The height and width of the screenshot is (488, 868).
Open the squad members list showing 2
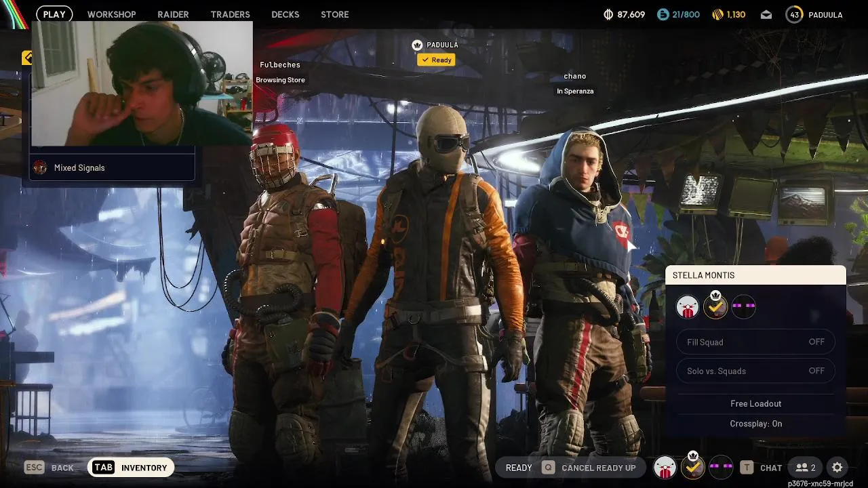805,468
